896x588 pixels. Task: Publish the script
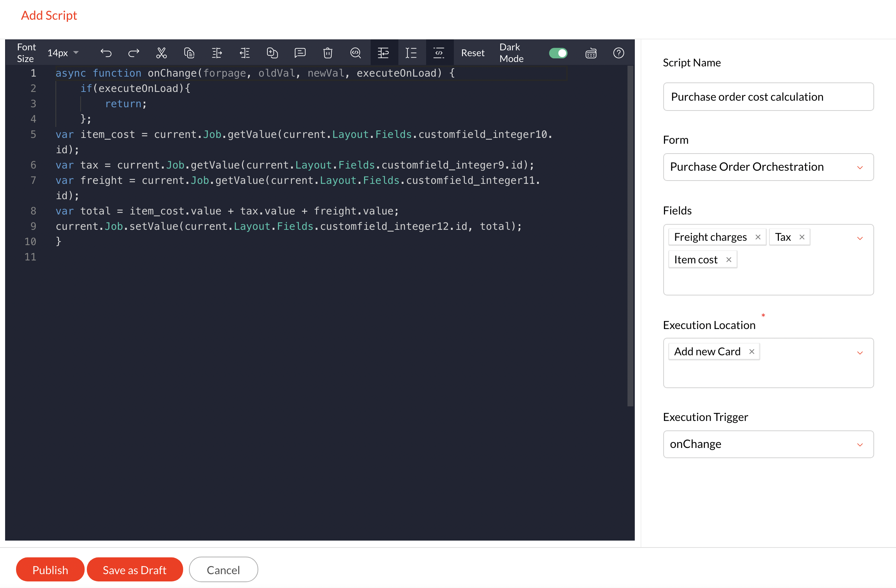point(50,569)
